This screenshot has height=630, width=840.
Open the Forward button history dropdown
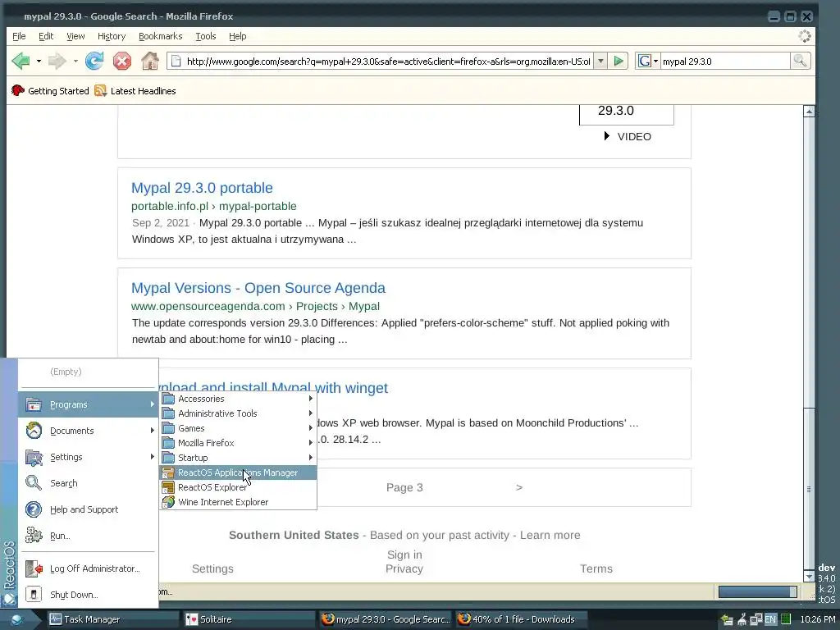(x=75, y=61)
